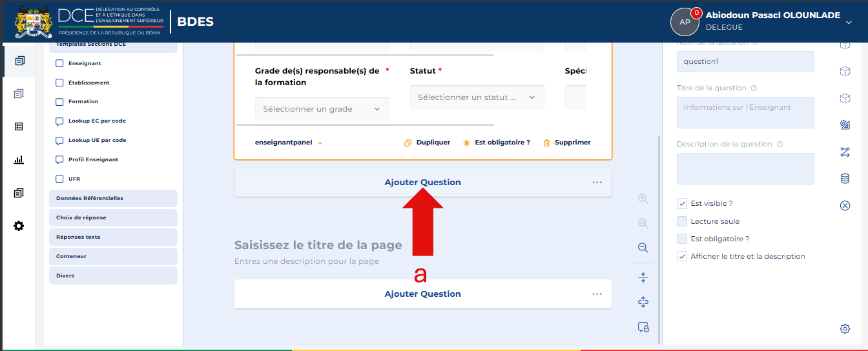Open the bar chart statistics icon

point(19,159)
